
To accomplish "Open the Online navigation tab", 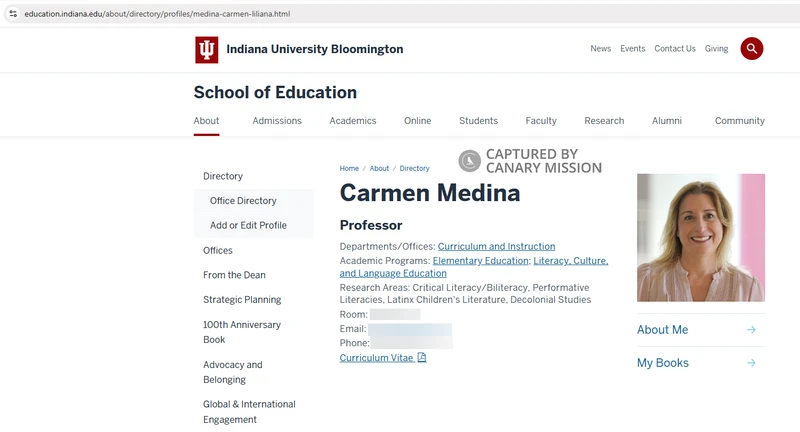I will [417, 121].
